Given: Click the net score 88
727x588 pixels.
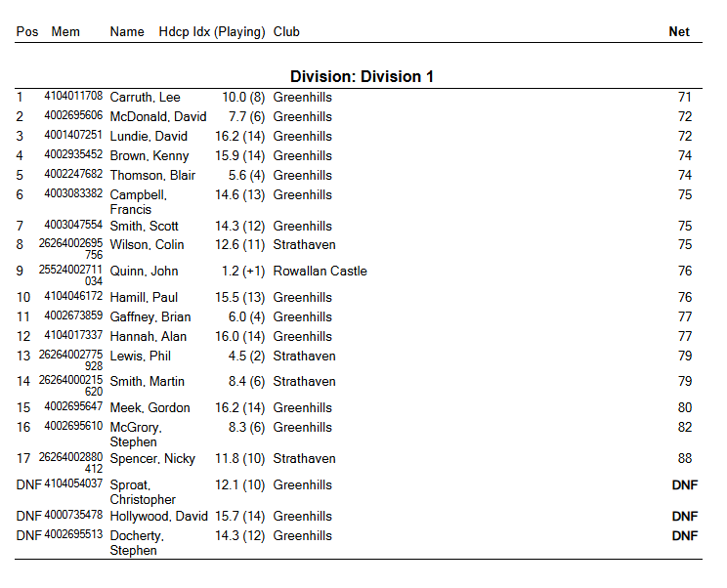Looking at the screenshot, I should click(x=684, y=459).
